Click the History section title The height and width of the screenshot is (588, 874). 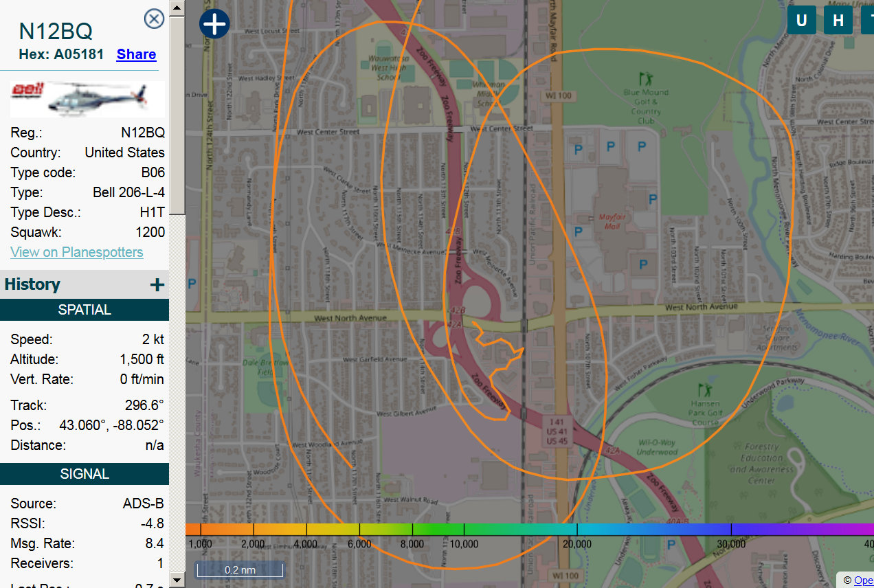[32, 284]
